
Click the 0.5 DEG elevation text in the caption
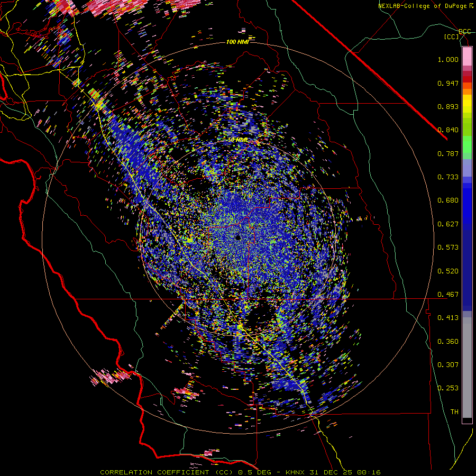tap(256, 472)
